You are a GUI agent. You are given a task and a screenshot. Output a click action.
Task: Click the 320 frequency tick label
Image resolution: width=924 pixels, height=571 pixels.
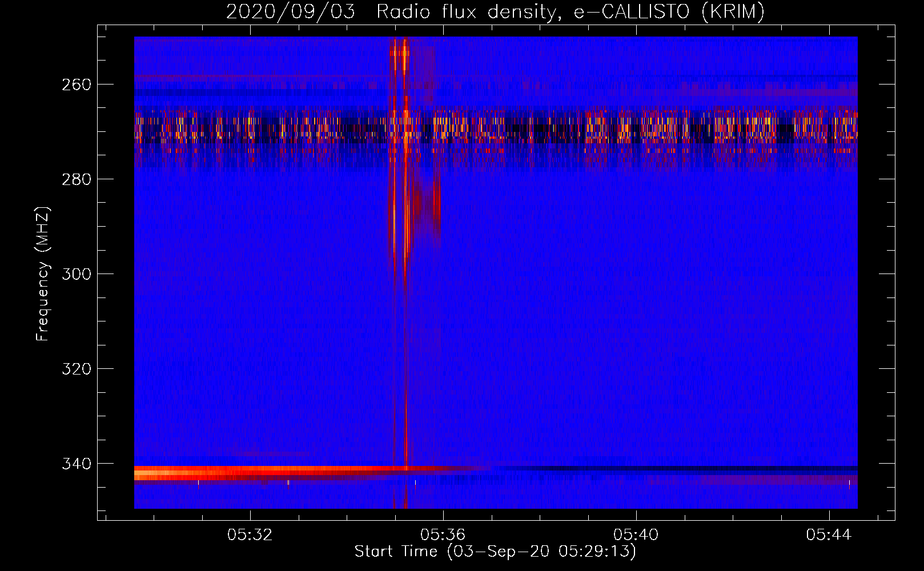tap(76, 369)
